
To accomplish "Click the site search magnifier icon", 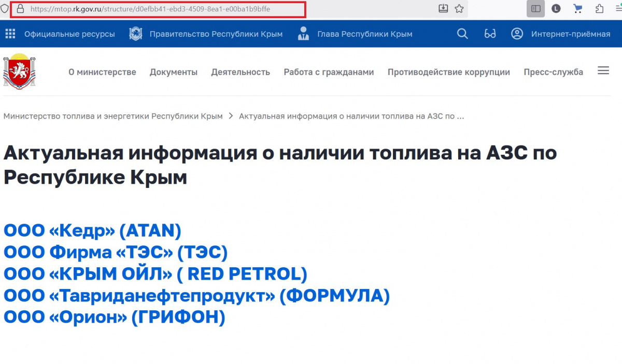I will tap(462, 34).
